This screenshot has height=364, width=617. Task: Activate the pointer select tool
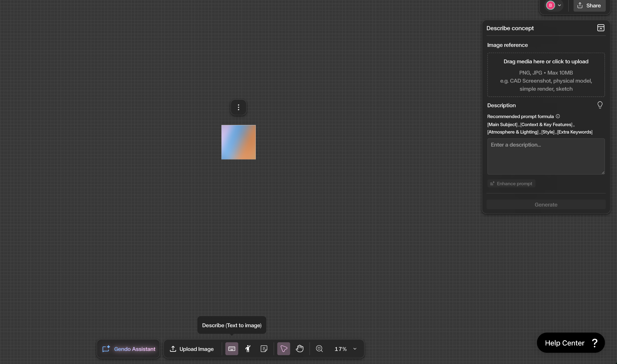point(283,349)
